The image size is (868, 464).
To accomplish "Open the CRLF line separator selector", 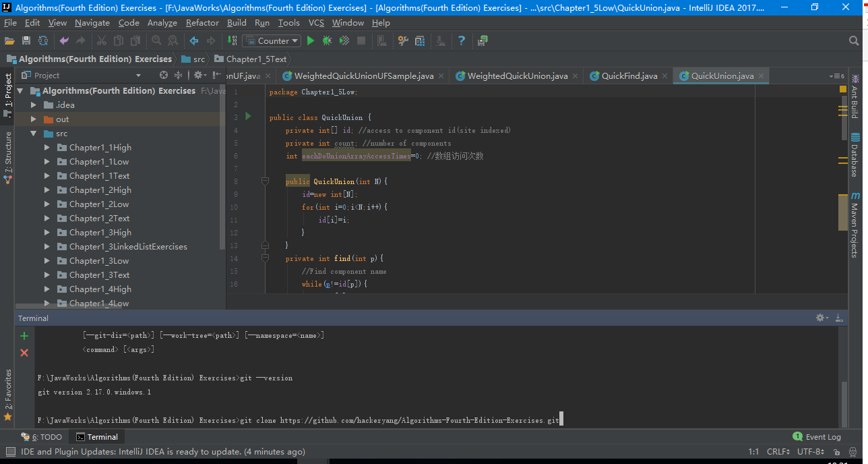I will pyautogui.click(x=779, y=452).
